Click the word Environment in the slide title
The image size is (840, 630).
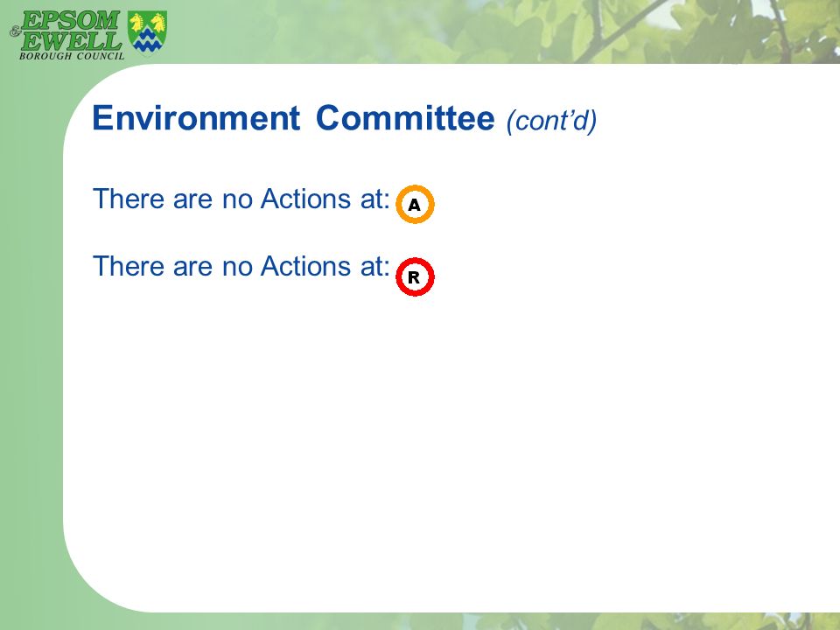pos(196,118)
